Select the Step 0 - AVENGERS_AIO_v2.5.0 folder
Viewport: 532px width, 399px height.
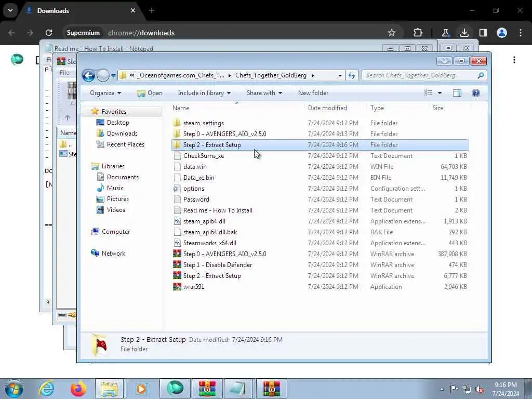(x=224, y=134)
